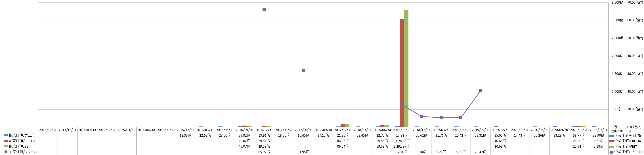Click the 2013/12/31 date column header
644x155 pixels.
tap(68, 130)
